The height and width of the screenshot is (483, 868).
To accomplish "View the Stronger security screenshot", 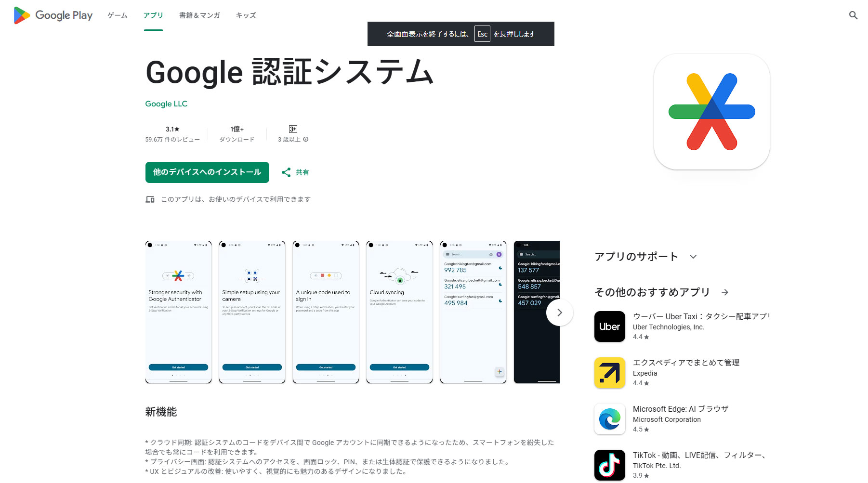I will pos(178,312).
